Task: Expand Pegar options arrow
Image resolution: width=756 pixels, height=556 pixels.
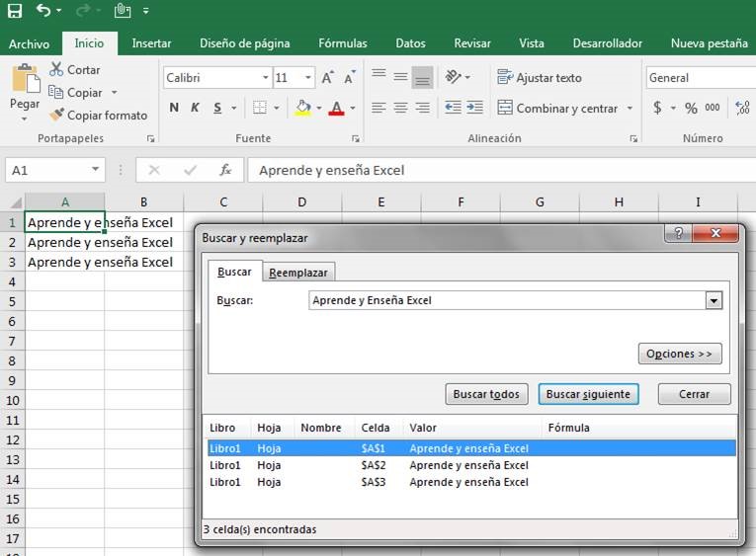Action: (24, 119)
